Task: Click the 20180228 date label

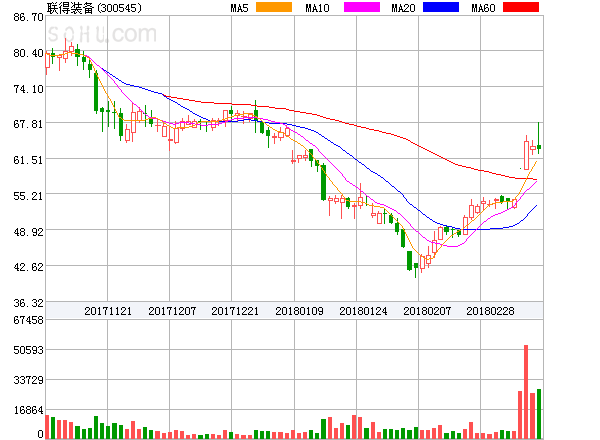Action: coord(490,311)
